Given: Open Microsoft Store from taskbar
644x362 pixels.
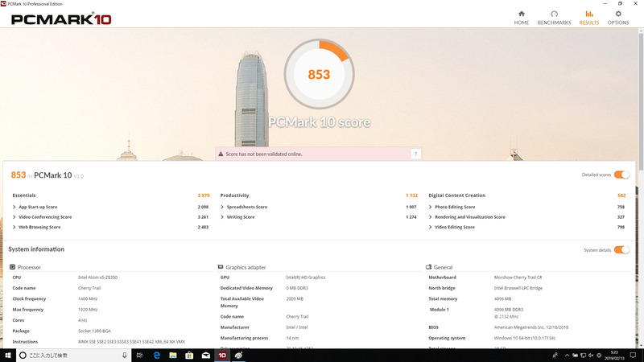Looking at the screenshot, I should pos(189,356).
